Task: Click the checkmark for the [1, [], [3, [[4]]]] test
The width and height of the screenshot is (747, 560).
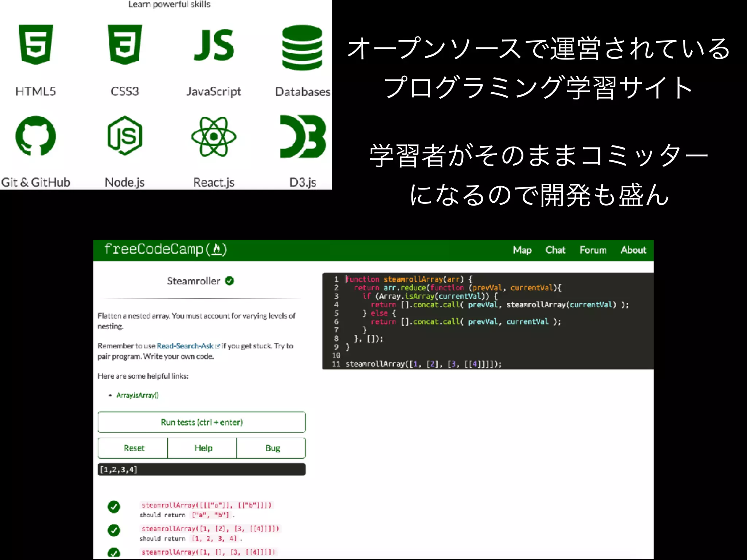Action: (114, 553)
